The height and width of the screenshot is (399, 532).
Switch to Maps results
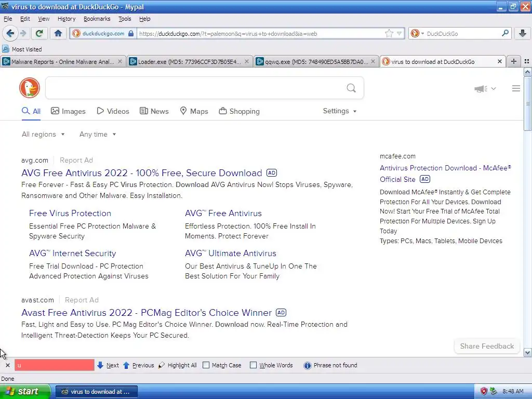[194, 111]
